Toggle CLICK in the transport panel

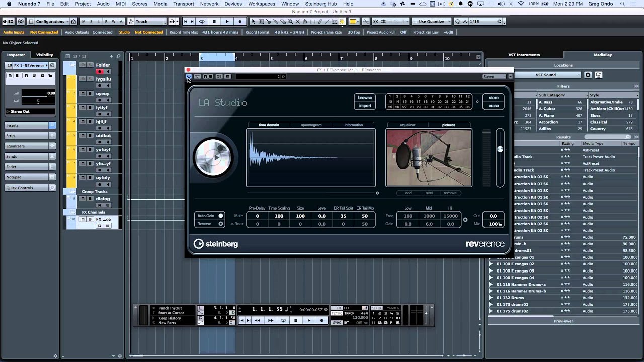pyautogui.click(x=337, y=308)
